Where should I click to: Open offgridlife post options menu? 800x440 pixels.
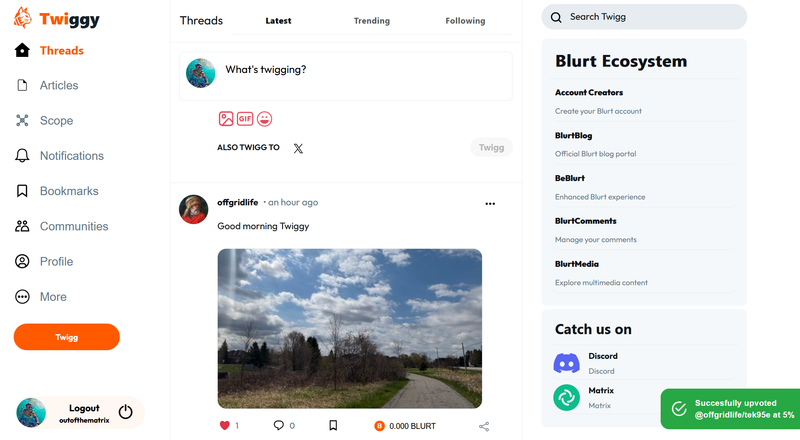[490, 204]
